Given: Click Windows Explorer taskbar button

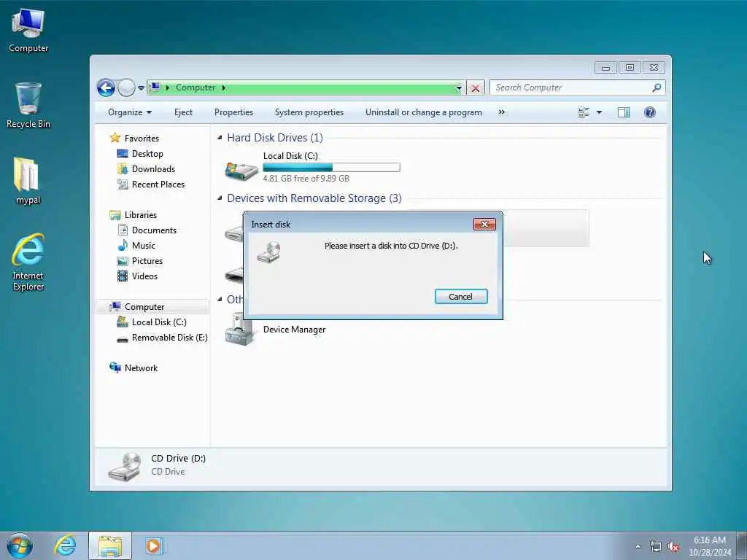Looking at the screenshot, I should pos(110,545).
